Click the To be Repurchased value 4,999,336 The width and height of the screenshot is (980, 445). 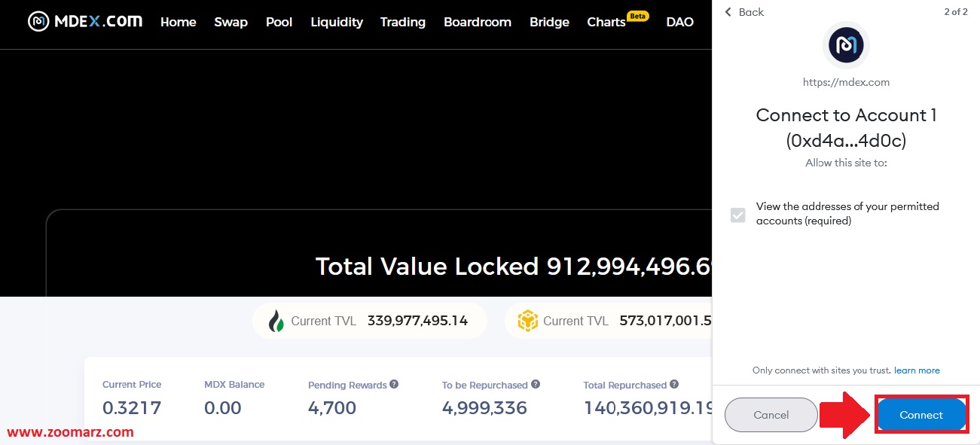pyautogui.click(x=484, y=408)
